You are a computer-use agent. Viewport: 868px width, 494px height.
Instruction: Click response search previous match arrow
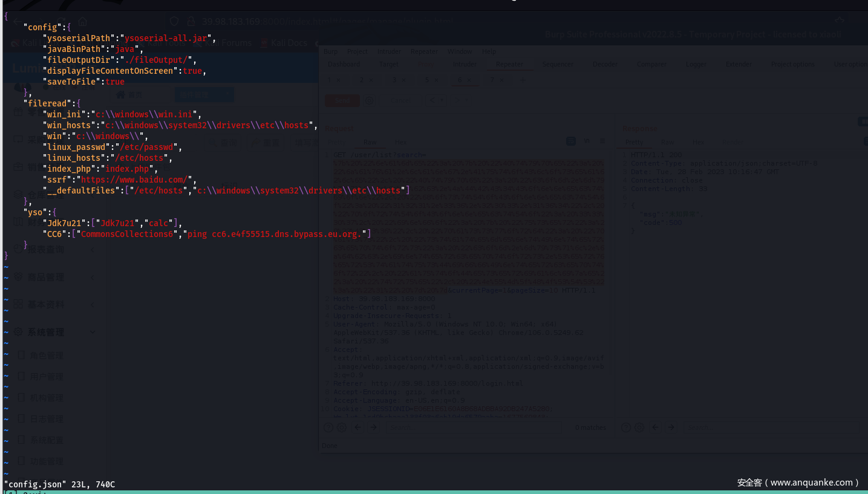pyautogui.click(x=655, y=427)
